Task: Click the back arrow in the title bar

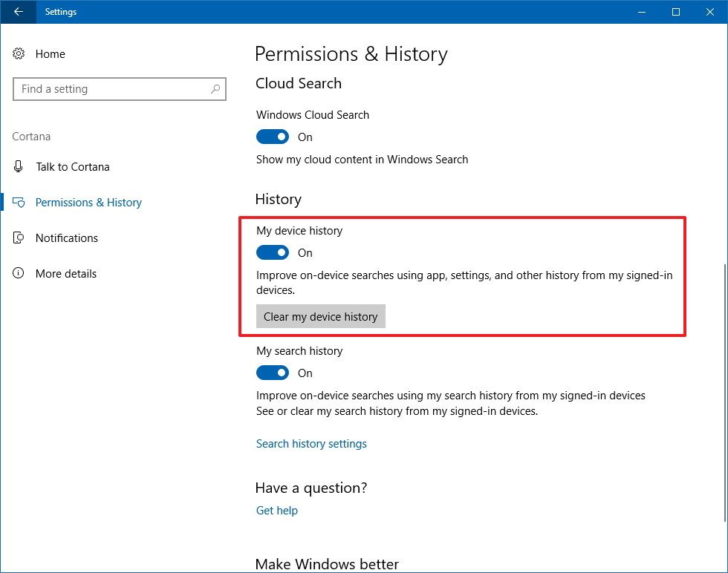Action: click(16, 12)
